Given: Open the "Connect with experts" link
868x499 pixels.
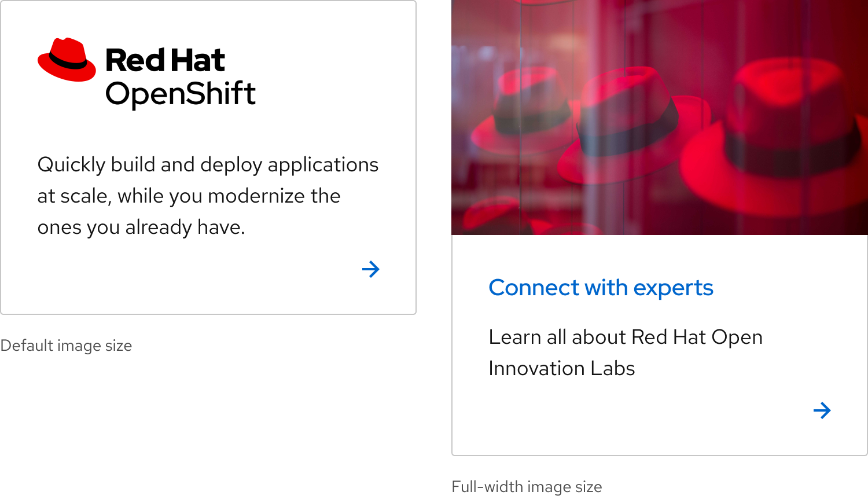Looking at the screenshot, I should [601, 288].
